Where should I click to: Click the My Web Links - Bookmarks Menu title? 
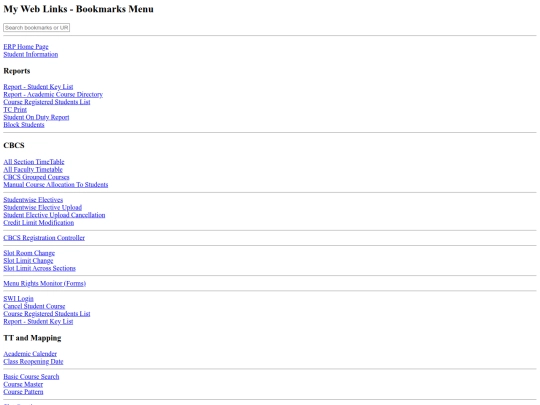tap(79, 9)
